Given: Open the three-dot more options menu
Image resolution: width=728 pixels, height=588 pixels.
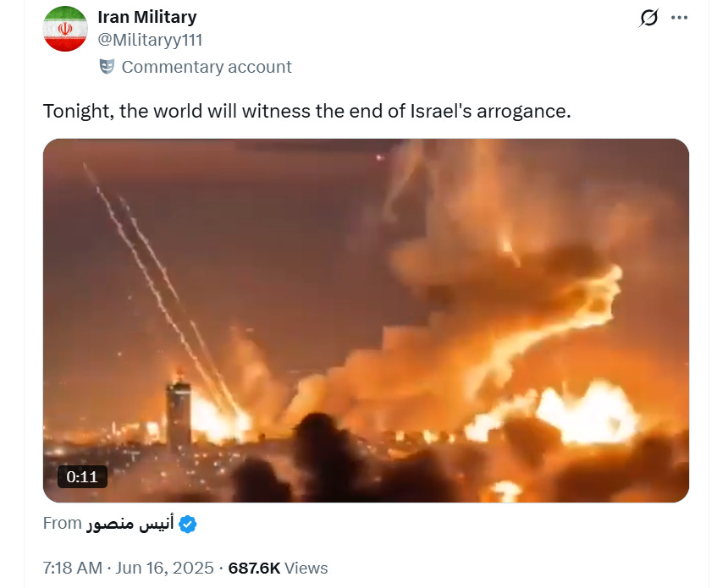Looking at the screenshot, I should click(x=679, y=18).
